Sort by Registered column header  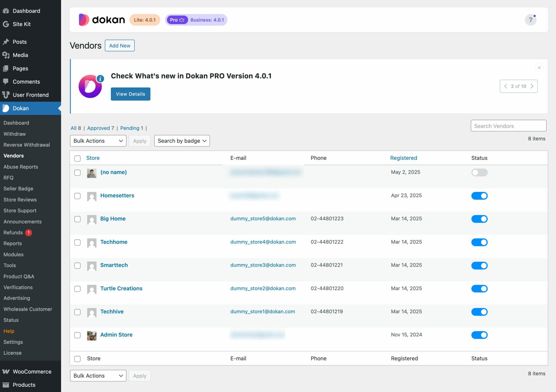click(403, 158)
